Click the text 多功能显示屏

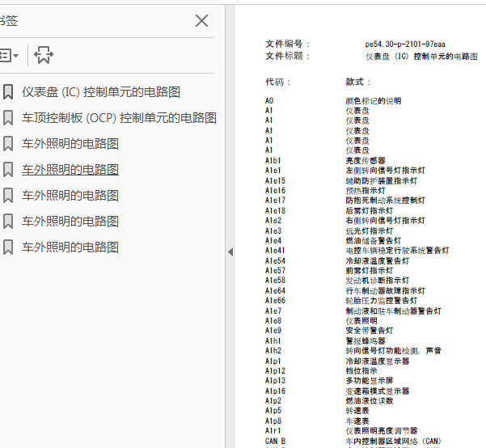(370, 380)
